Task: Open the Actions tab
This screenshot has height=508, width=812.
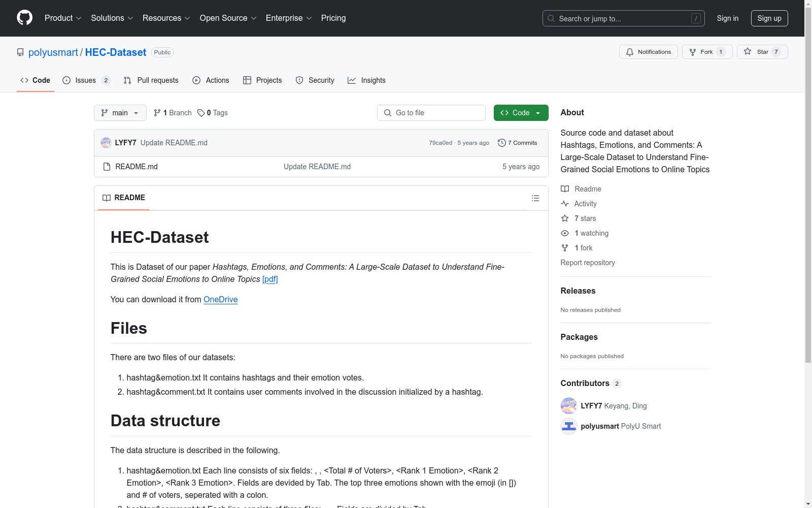Action: coord(211,80)
